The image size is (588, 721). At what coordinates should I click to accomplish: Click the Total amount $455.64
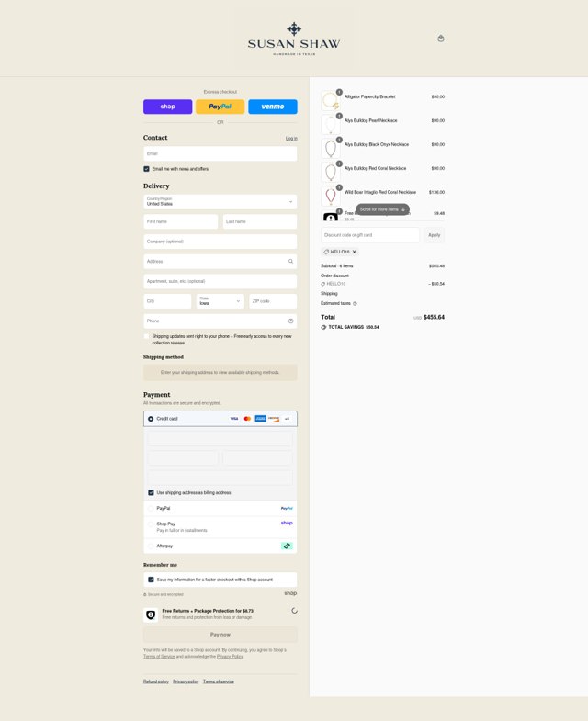coord(434,317)
